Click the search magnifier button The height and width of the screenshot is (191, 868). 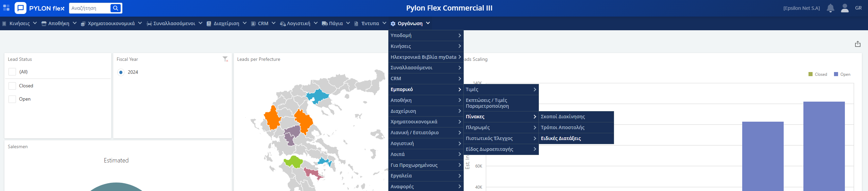tap(116, 8)
